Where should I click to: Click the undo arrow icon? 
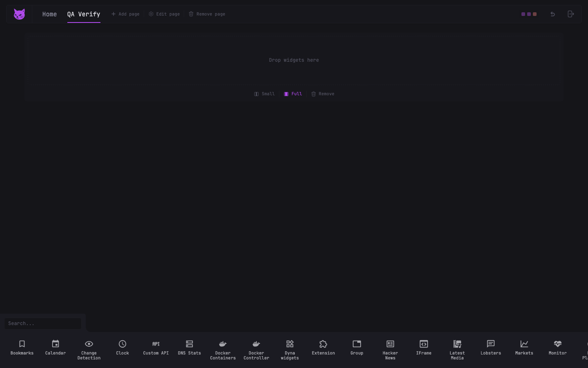[552, 14]
